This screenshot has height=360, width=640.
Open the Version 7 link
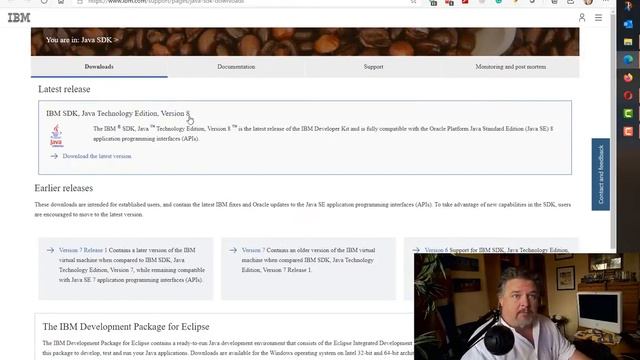pyautogui.click(x=253, y=250)
